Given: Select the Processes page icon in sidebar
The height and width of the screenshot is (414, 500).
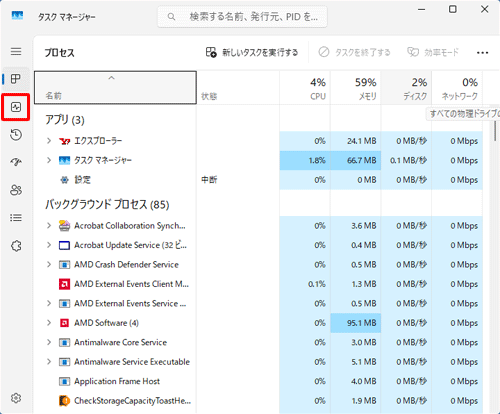Looking at the screenshot, I should [x=16, y=79].
